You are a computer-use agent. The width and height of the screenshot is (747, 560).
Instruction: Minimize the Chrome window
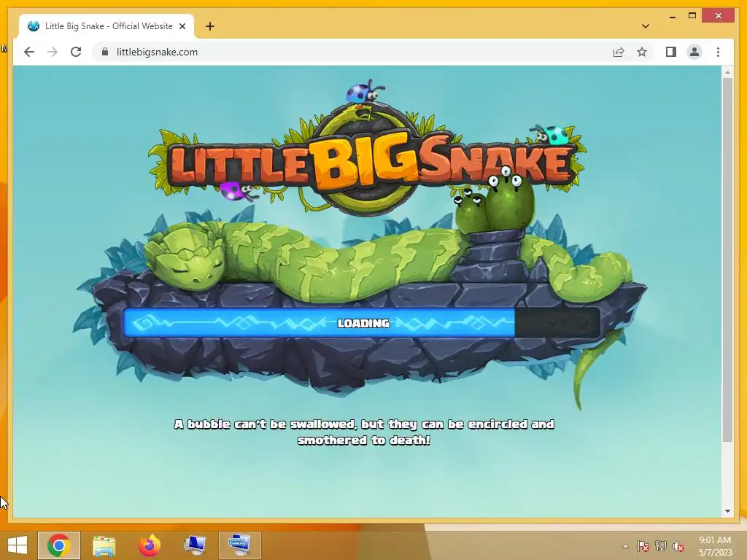[x=672, y=17]
